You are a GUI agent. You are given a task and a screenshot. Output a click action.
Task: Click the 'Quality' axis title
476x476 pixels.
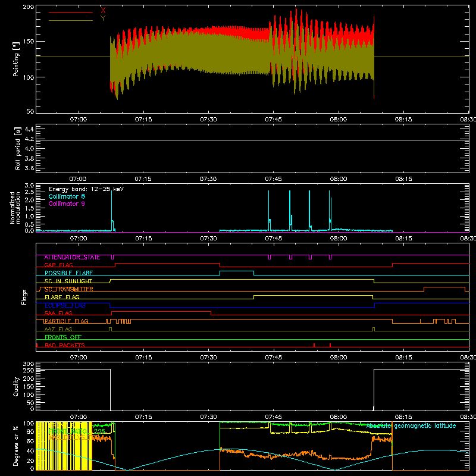16,386
